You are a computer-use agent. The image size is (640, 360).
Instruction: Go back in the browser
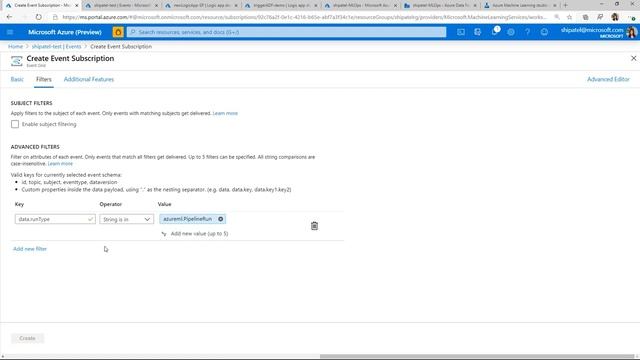pyautogui.click(x=9, y=17)
